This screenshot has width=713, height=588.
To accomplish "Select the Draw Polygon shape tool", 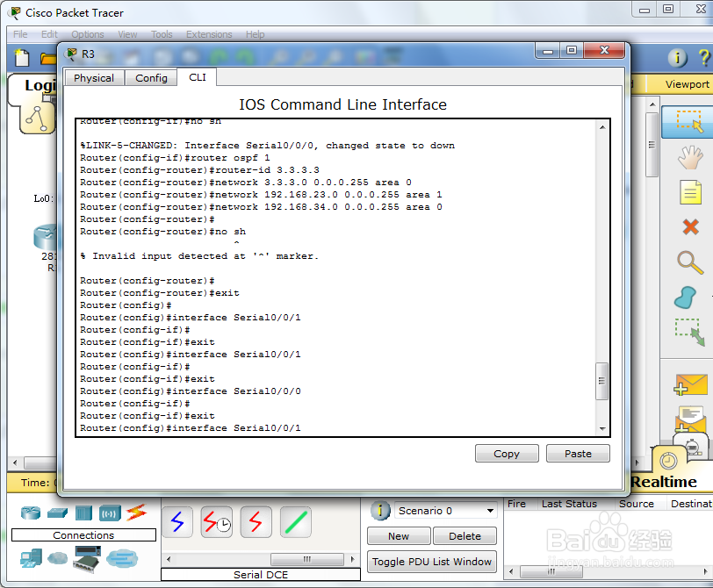I will [x=686, y=298].
